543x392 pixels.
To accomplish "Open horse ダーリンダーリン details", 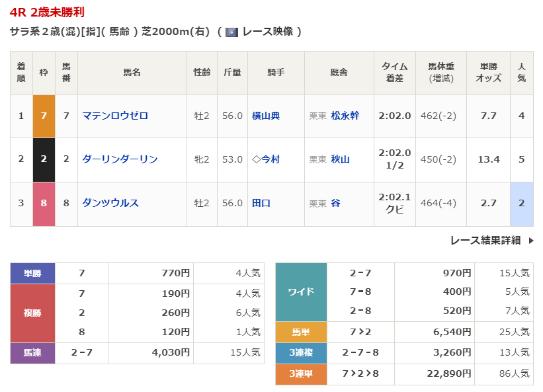I will 120,159.
